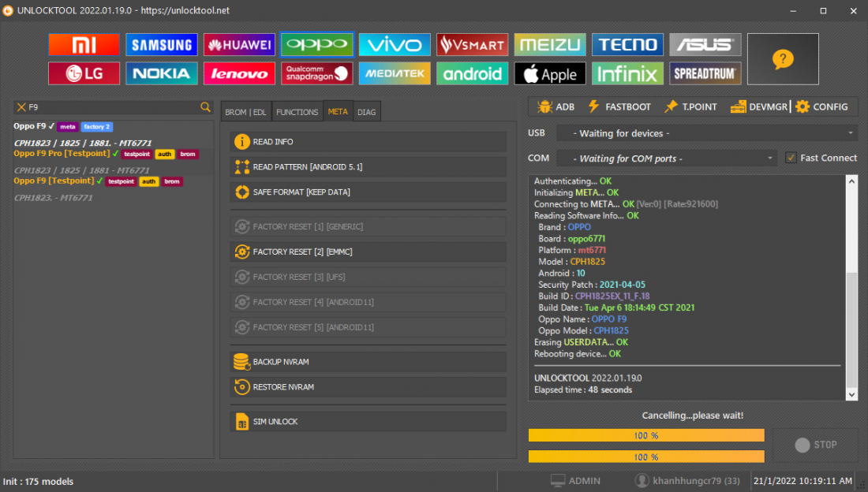Viewport: 868px width, 492px height.
Task: Select the Apple brand tile
Action: pyautogui.click(x=550, y=73)
